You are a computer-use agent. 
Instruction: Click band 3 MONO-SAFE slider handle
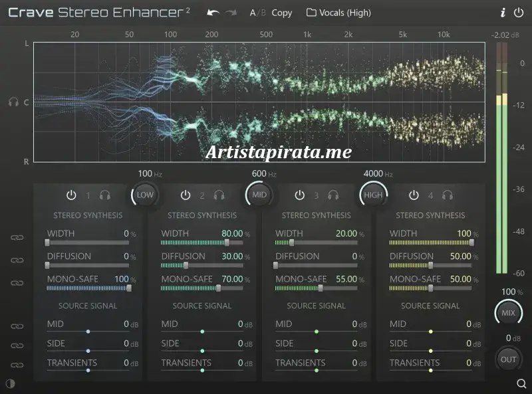[321, 288]
